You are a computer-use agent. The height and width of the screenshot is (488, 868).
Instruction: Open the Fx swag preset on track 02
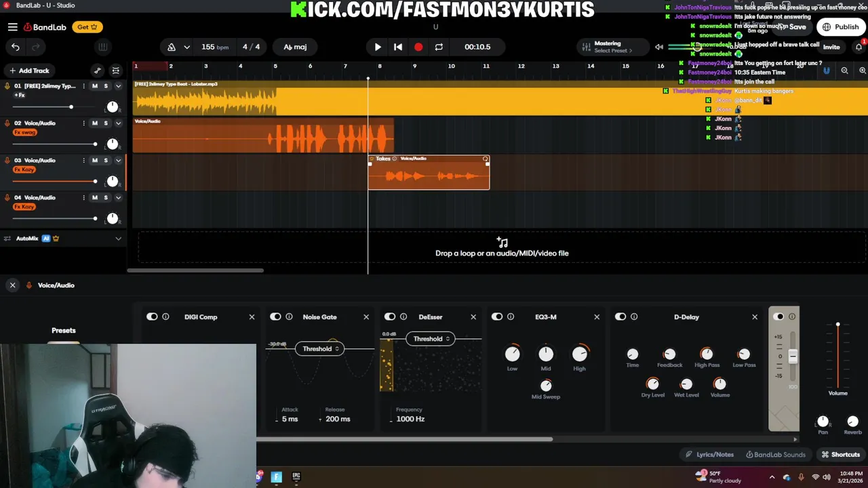tap(24, 132)
